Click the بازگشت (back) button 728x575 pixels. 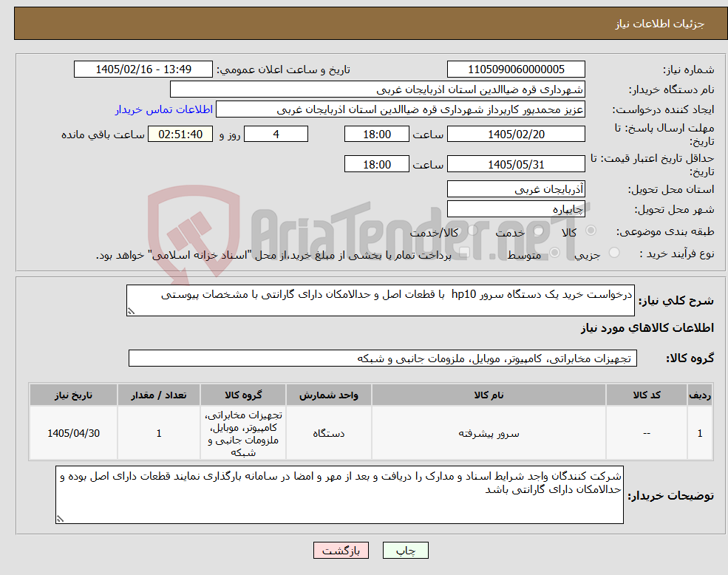click(x=341, y=551)
